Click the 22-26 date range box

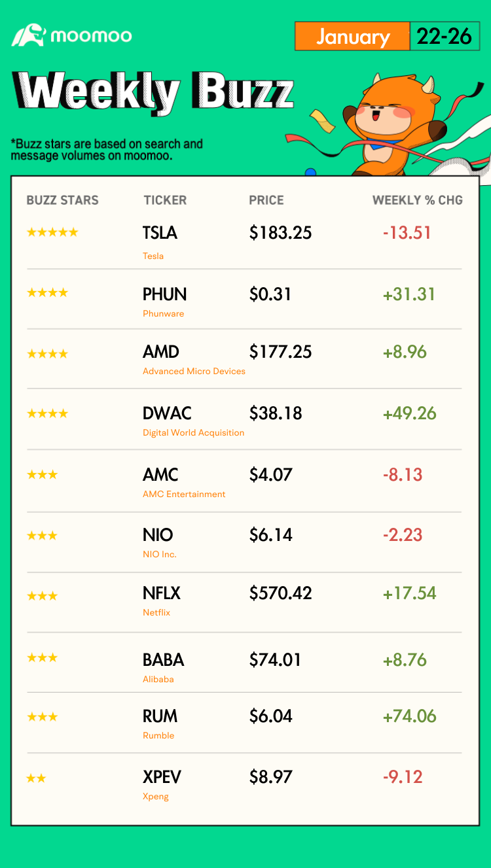pyautogui.click(x=445, y=37)
